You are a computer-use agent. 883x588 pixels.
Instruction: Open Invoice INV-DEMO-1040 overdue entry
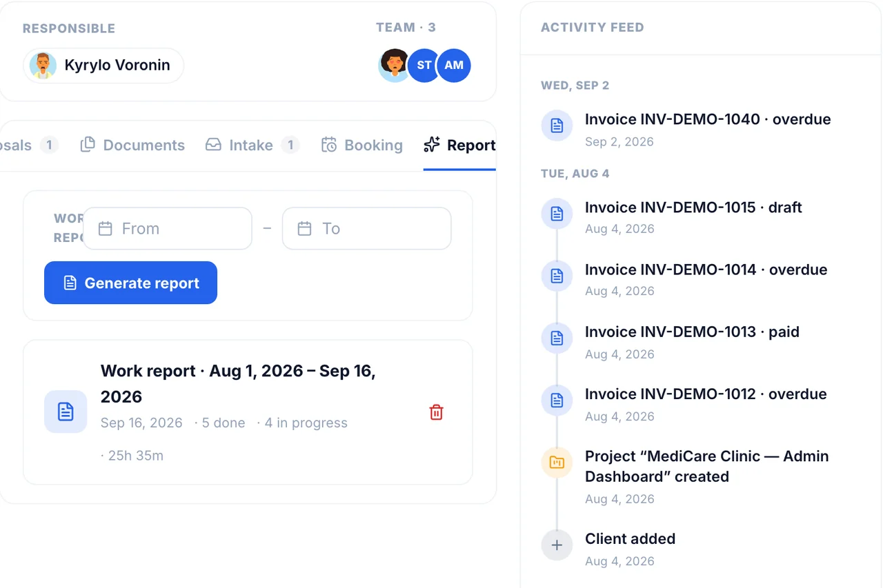[x=708, y=119]
